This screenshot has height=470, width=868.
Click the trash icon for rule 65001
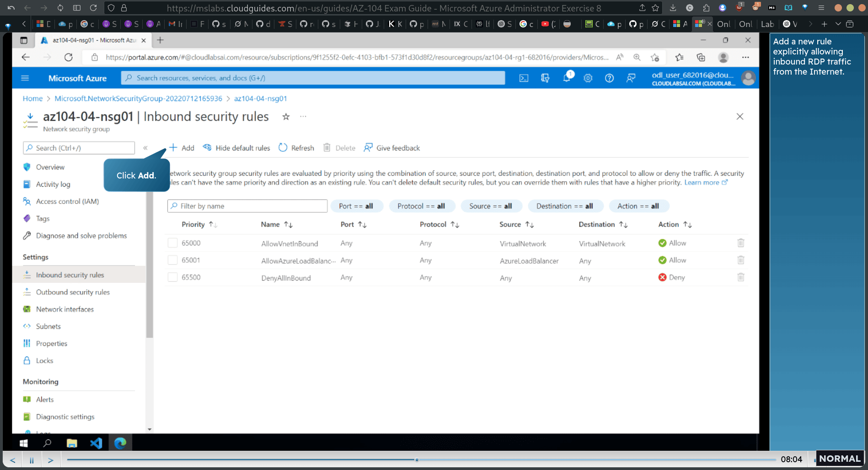click(741, 260)
